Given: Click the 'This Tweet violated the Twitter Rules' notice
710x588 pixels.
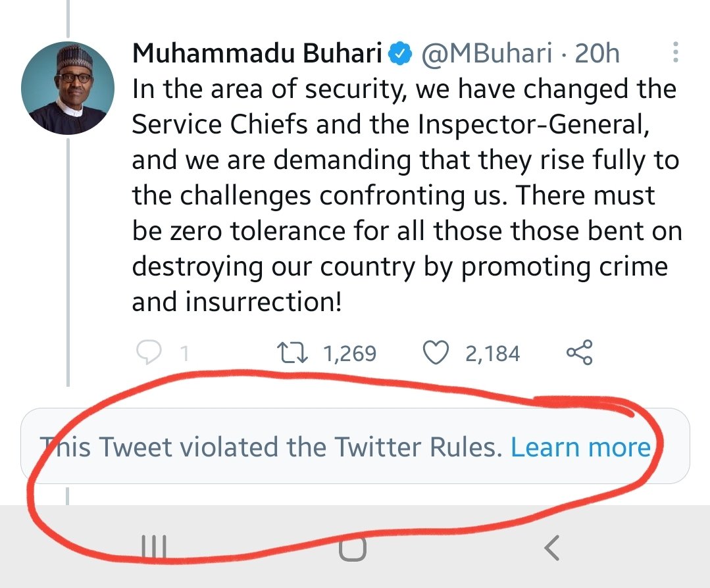Looking at the screenshot, I should [270, 447].
